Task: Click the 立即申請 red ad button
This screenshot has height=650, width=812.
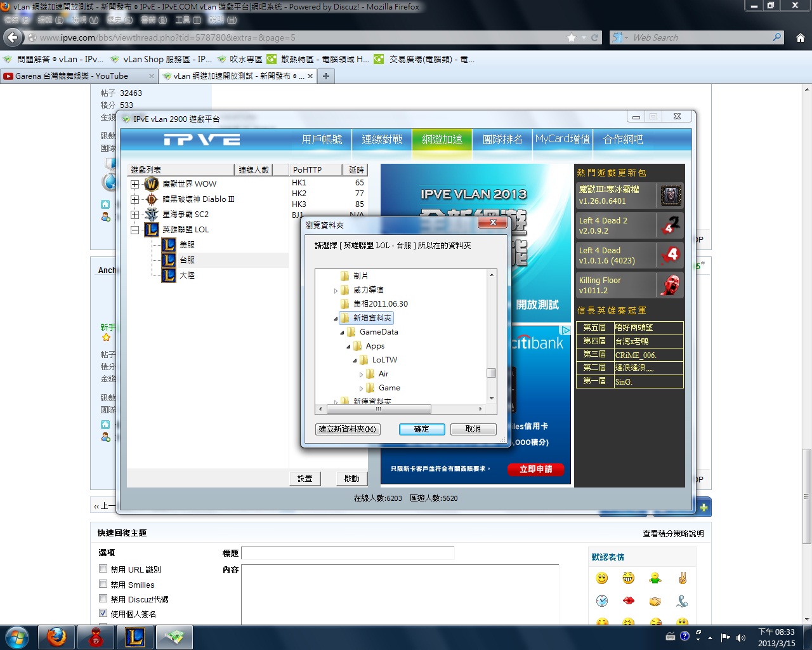Action: (x=536, y=469)
